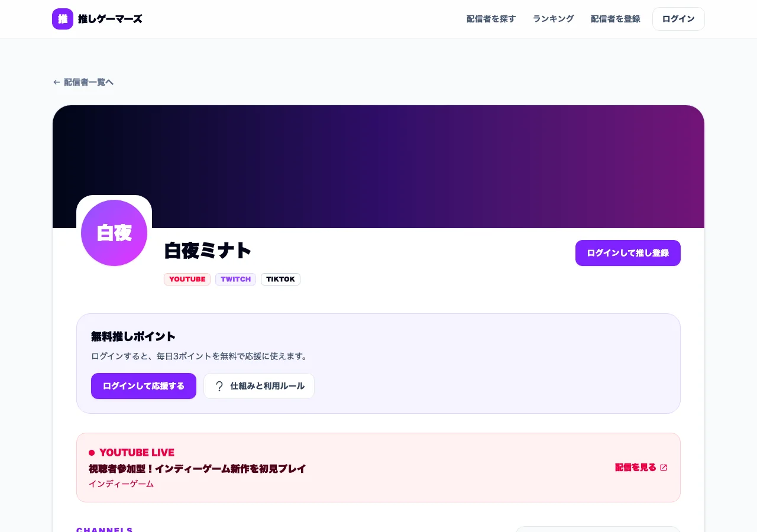The image size is (757, 532).
Task: Go back via 配信者一覧へ link
Action: pyautogui.click(x=83, y=82)
